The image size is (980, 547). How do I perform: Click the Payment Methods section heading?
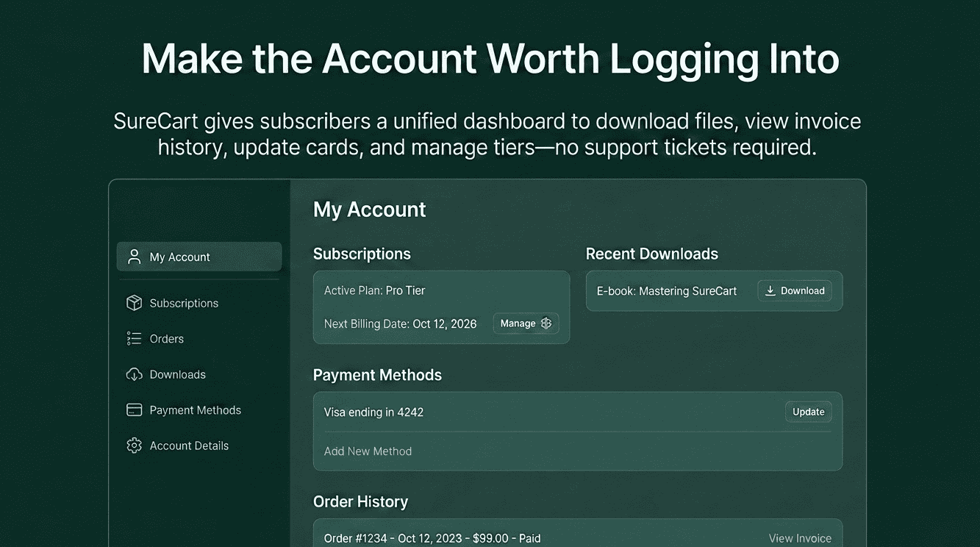point(377,375)
